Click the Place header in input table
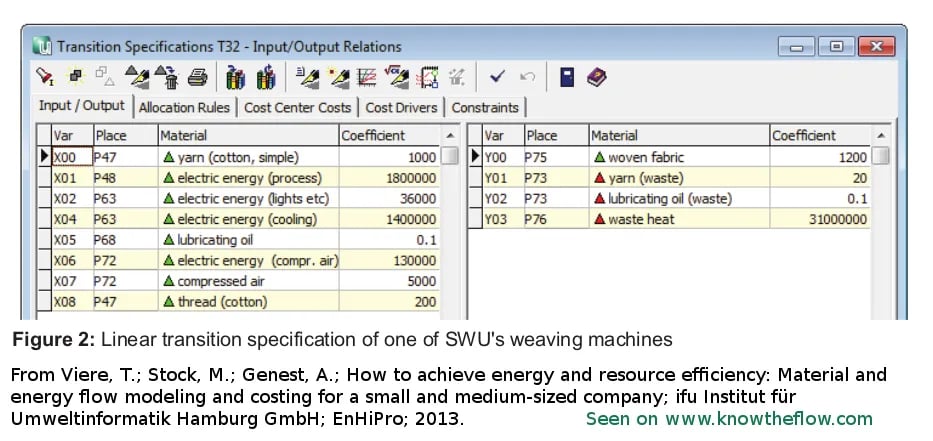 126,135
